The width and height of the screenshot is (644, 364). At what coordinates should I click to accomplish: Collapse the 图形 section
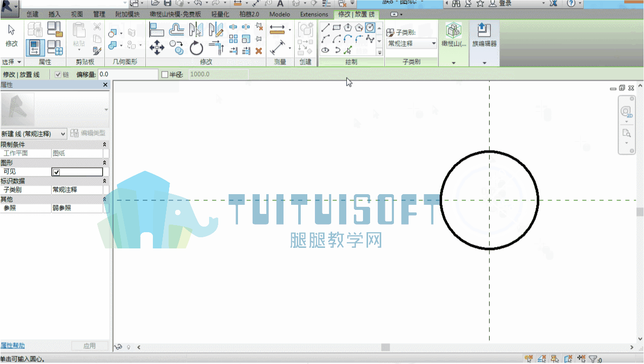click(105, 163)
